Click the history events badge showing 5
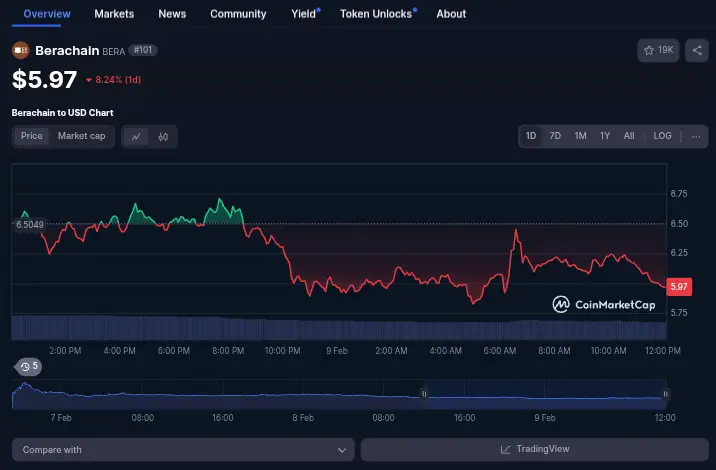Screen dimensions: 716x470 29,366
